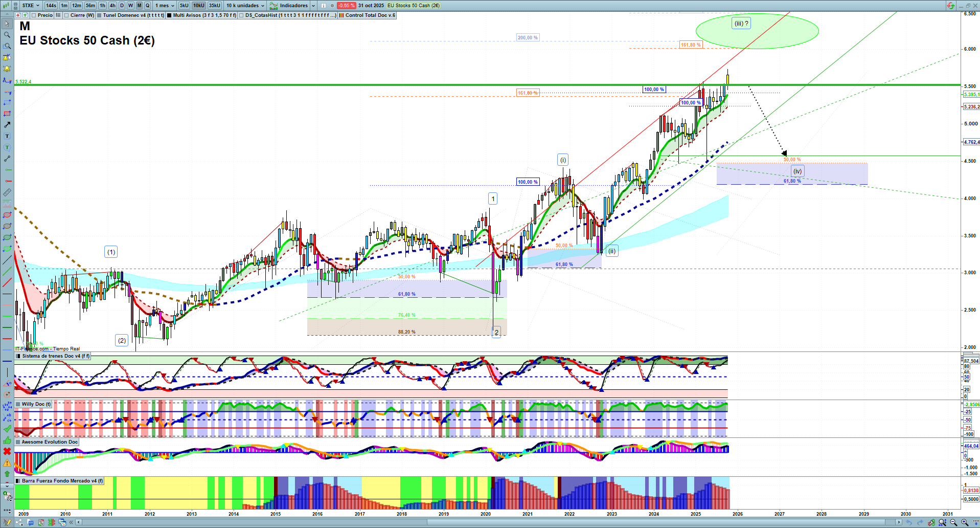Click the orange warning triangle icon
Viewport: 980px width, 528px height.
click(7, 463)
